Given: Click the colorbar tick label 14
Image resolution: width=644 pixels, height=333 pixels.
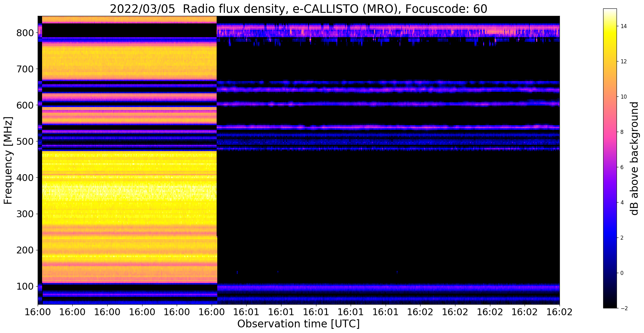Looking at the screenshot, I should [624, 26].
